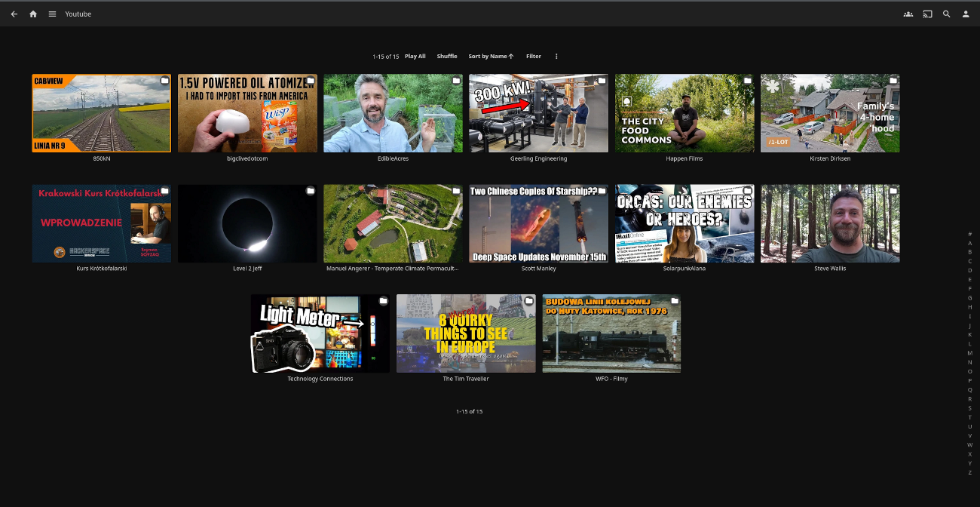Click the folder icon on The Tim Traveller card

click(x=529, y=301)
